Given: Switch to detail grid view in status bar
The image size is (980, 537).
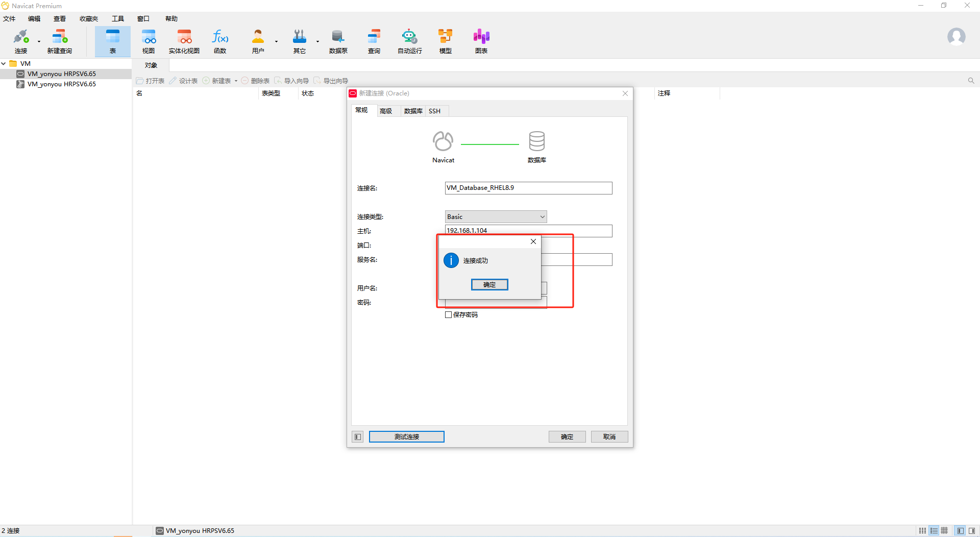Looking at the screenshot, I should click(x=944, y=531).
